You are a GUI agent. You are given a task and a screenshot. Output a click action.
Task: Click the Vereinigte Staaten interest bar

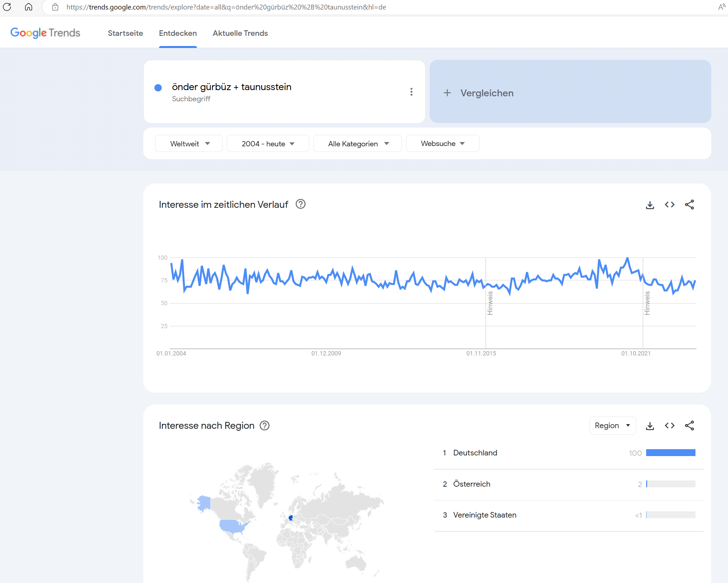670,515
